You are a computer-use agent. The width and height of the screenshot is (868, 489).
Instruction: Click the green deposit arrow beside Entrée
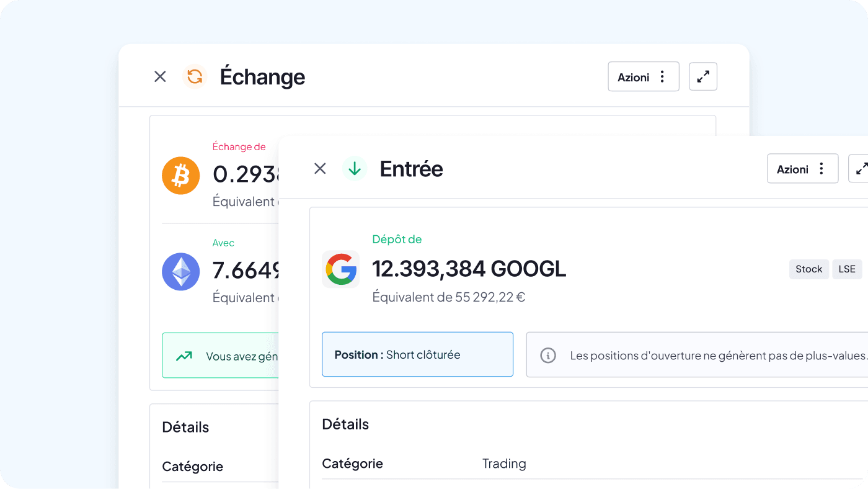click(355, 168)
